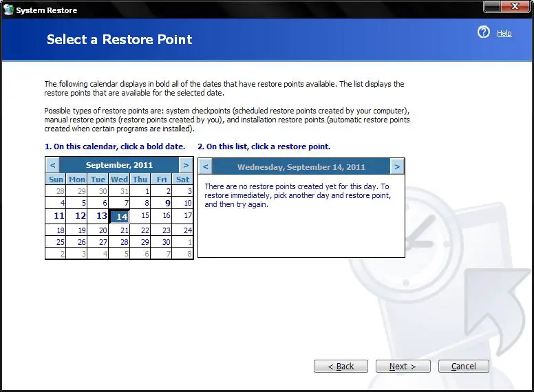Select September 15 on the calendar

point(140,216)
